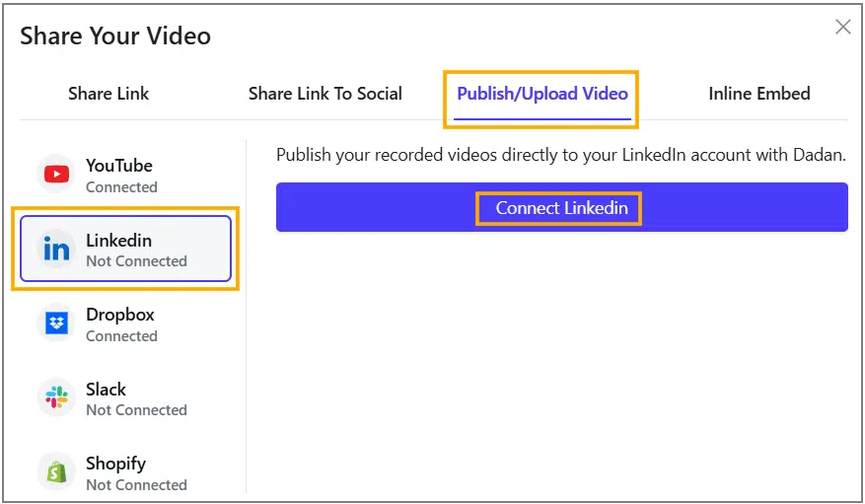The width and height of the screenshot is (865, 504).
Task: Close the Share Your Video dialog
Action: (x=843, y=27)
